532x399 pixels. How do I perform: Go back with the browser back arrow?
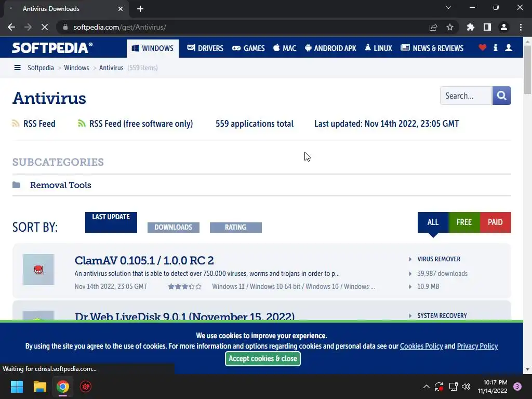click(11, 27)
